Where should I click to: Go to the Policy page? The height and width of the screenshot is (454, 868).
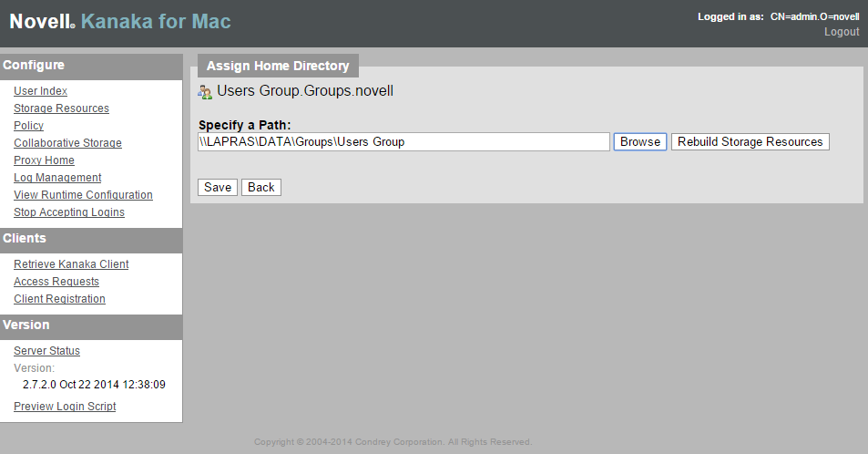pyautogui.click(x=29, y=125)
